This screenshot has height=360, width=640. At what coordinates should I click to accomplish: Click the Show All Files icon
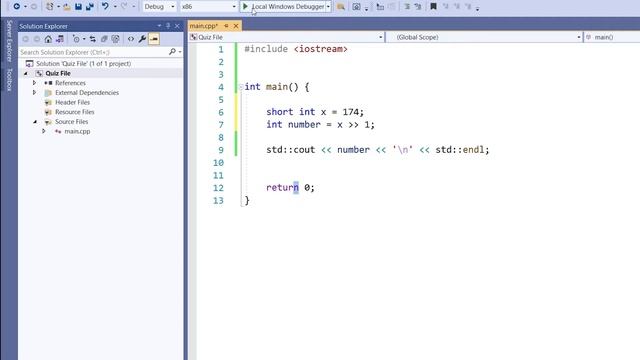coord(116,39)
